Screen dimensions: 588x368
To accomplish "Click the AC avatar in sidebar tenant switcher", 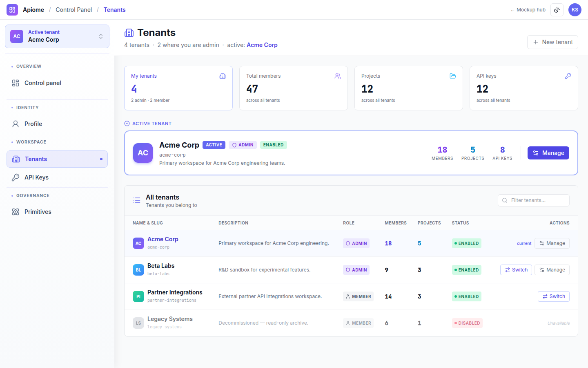I will tap(17, 36).
